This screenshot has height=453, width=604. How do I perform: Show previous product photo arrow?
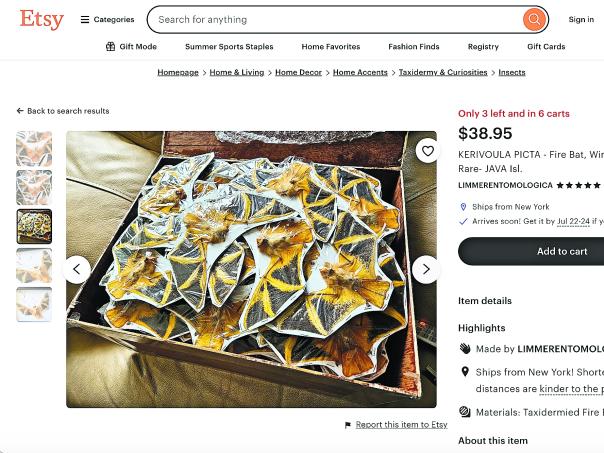pyautogui.click(x=77, y=269)
